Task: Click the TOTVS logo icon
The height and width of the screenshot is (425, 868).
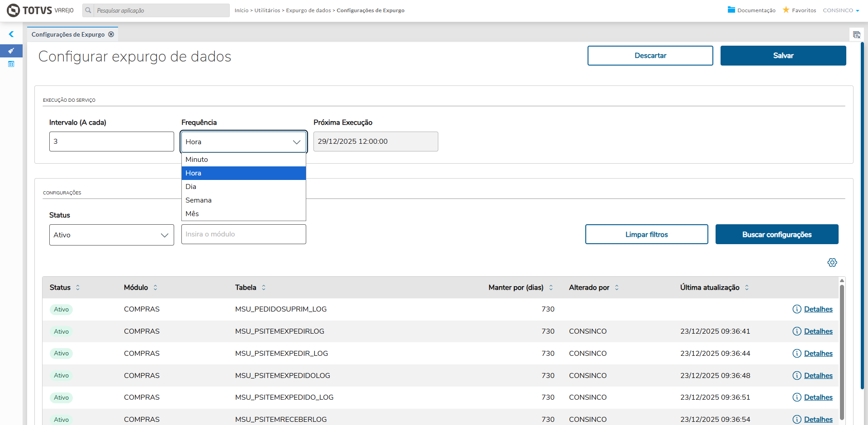Action: pyautogui.click(x=14, y=10)
